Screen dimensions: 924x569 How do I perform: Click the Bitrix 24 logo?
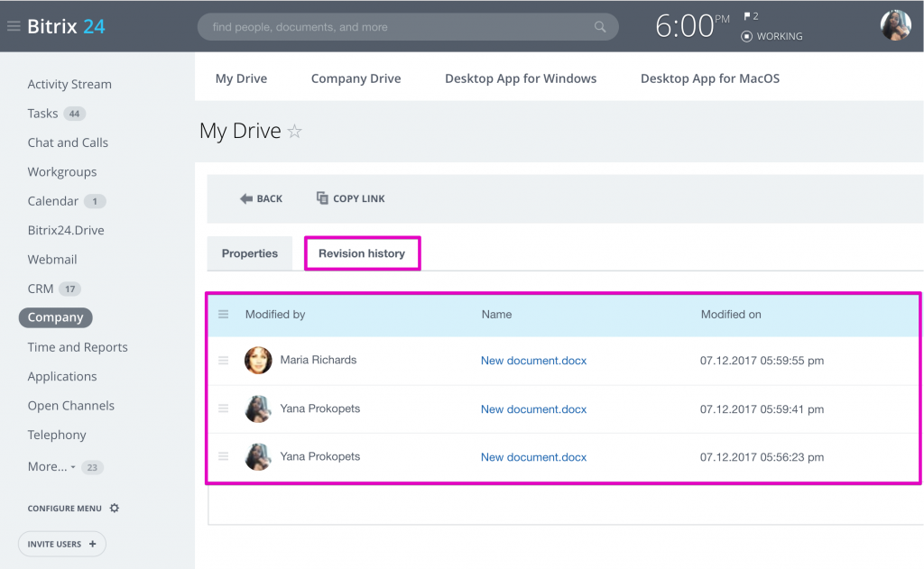[x=66, y=26]
